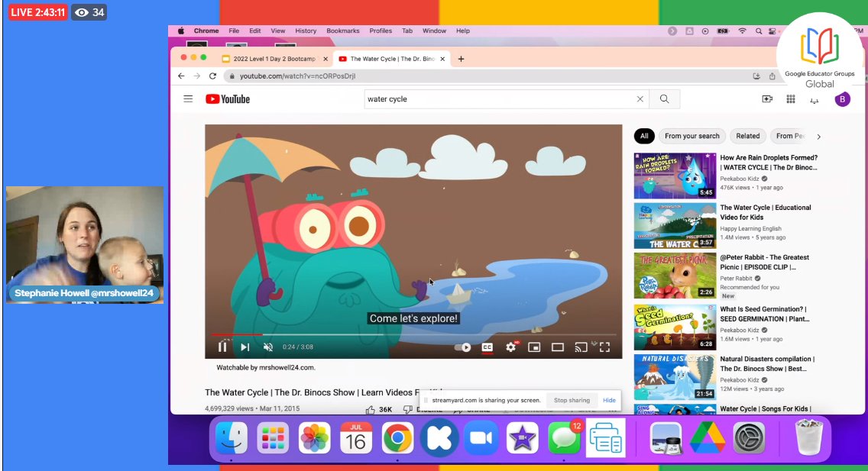Open the purple 'B' account avatar
The width and height of the screenshot is (868, 471).
842,99
